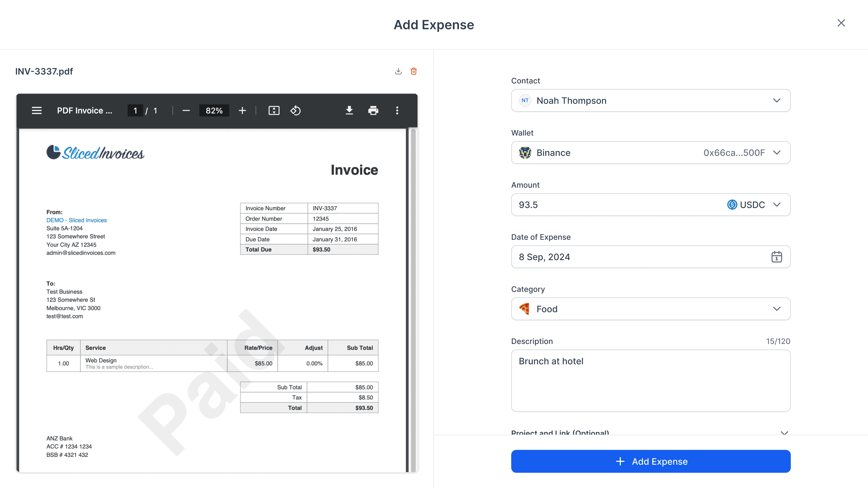
Task: Click the Add Expense button
Action: coord(650,461)
